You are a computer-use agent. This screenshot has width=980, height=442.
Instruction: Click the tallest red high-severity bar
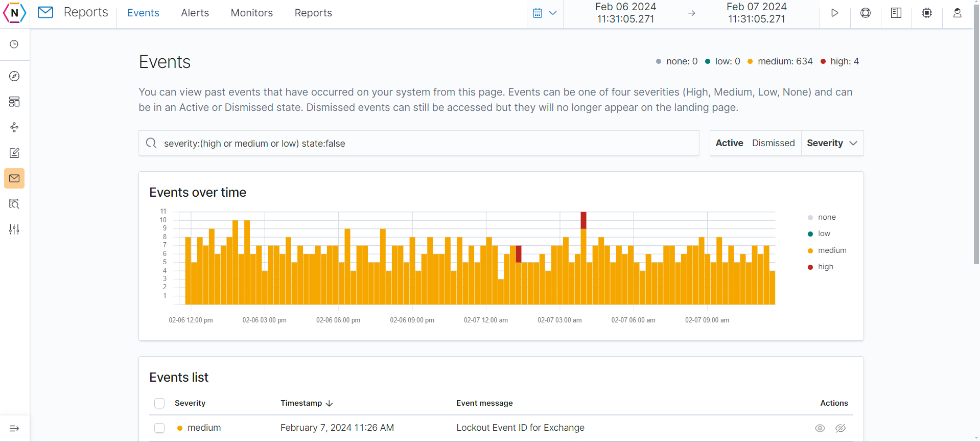pos(584,220)
